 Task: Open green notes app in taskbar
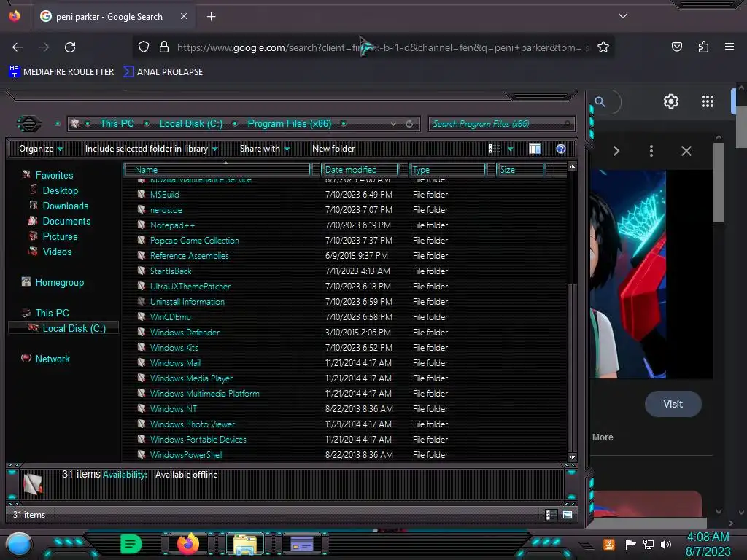pyautogui.click(x=131, y=544)
